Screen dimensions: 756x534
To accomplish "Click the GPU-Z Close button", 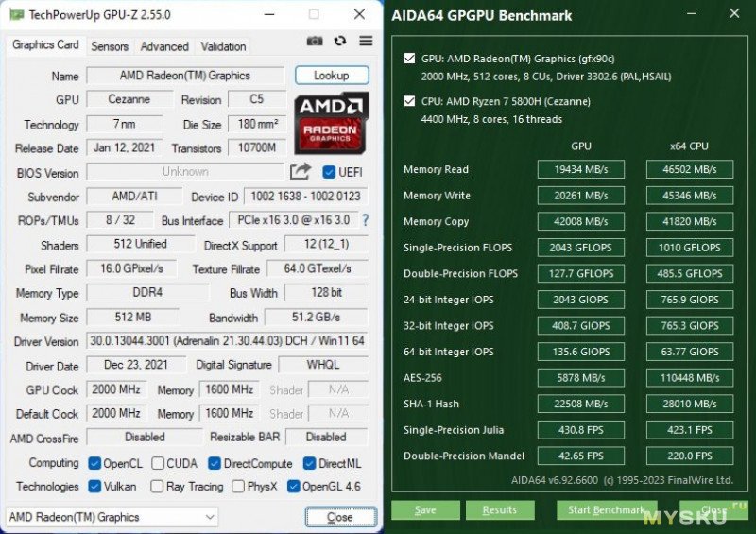I will (x=341, y=517).
